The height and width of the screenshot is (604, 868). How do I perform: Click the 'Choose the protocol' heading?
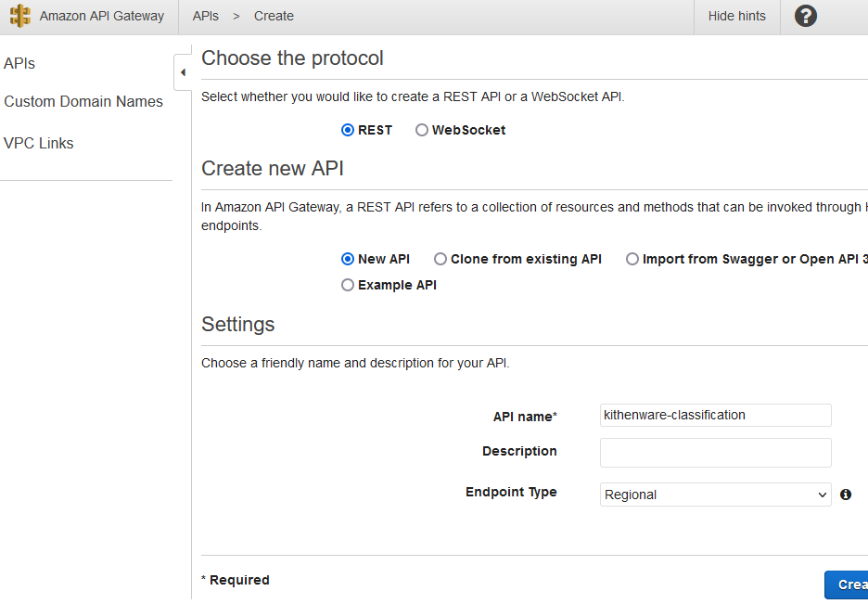pyautogui.click(x=292, y=58)
